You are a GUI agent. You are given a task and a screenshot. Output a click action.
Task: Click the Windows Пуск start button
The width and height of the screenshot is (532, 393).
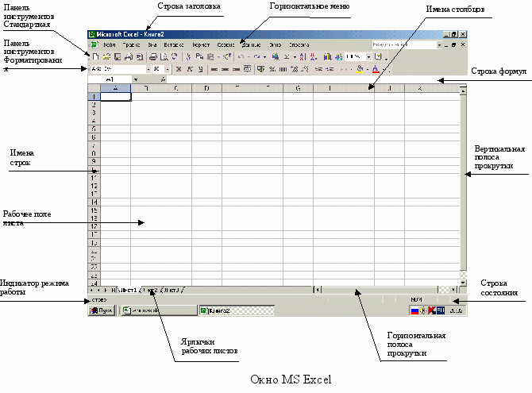click(102, 310)
